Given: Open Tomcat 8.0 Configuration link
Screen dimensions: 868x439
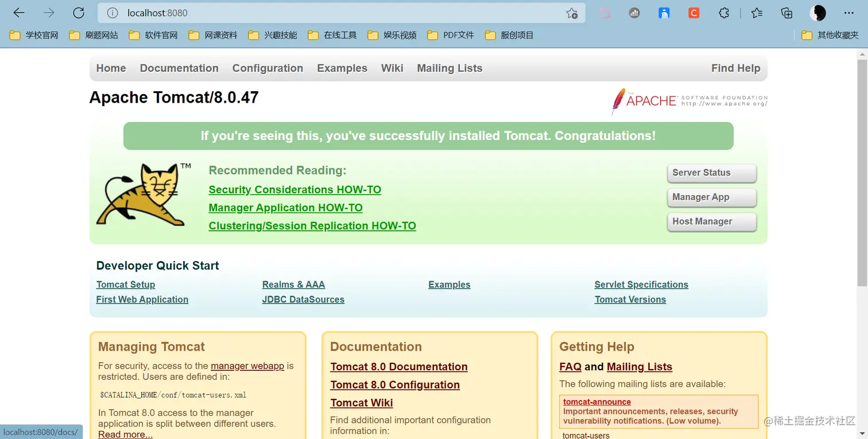Looking at the screenshot, I should (395, 385).
